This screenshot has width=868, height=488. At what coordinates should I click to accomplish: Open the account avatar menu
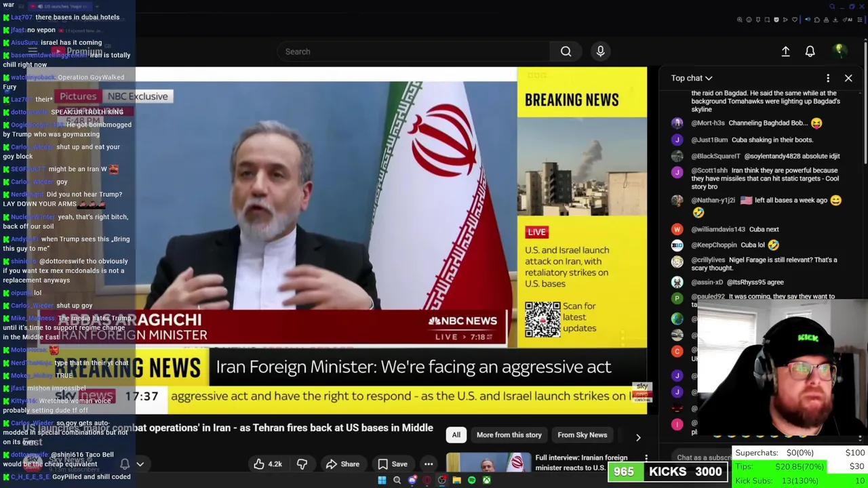[839, 51]
